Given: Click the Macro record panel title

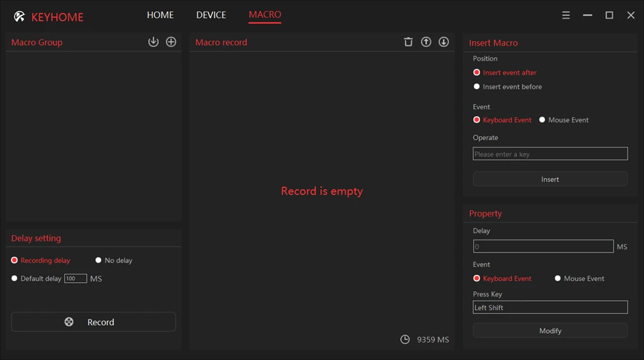Looking at the screenshot, I should pos(222,43).
